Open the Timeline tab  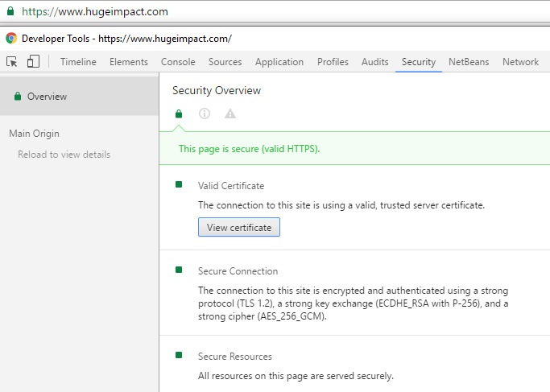pos(78,62)
